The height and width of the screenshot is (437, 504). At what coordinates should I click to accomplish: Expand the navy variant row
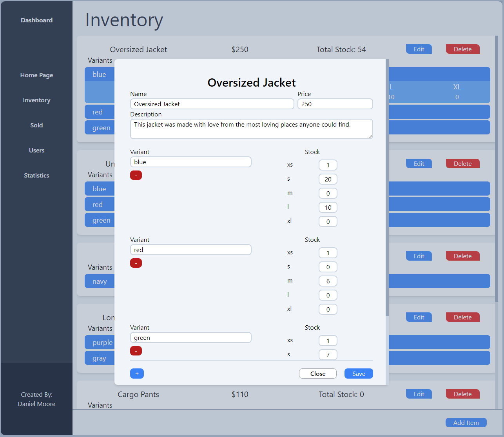coord(287,281)
